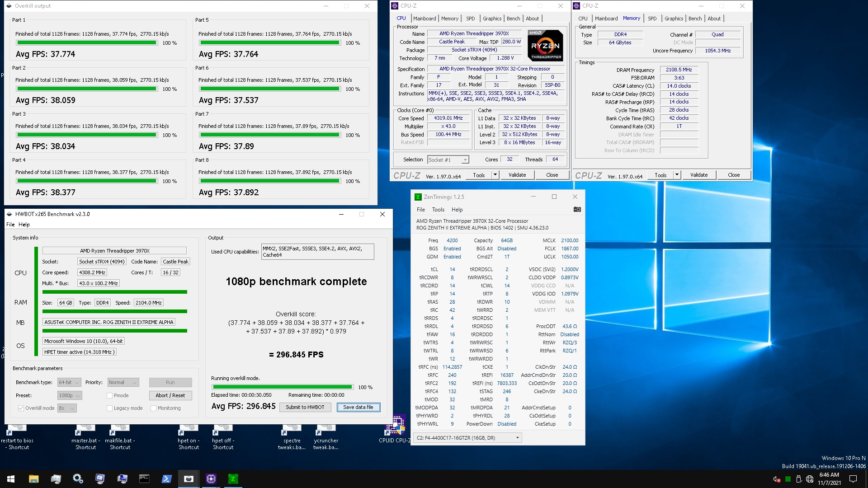Image resolution: width=868 pixels, height=488 pixels.
Task: Switch to ZenTimings green Z taskbar icon
Action: pyautogui.click(x=233, y=479)
